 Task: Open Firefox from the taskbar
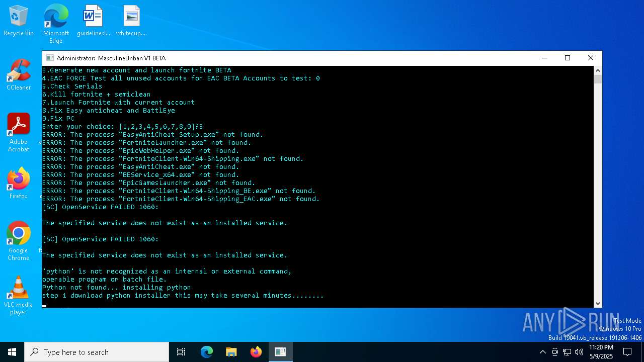(256, 352)
